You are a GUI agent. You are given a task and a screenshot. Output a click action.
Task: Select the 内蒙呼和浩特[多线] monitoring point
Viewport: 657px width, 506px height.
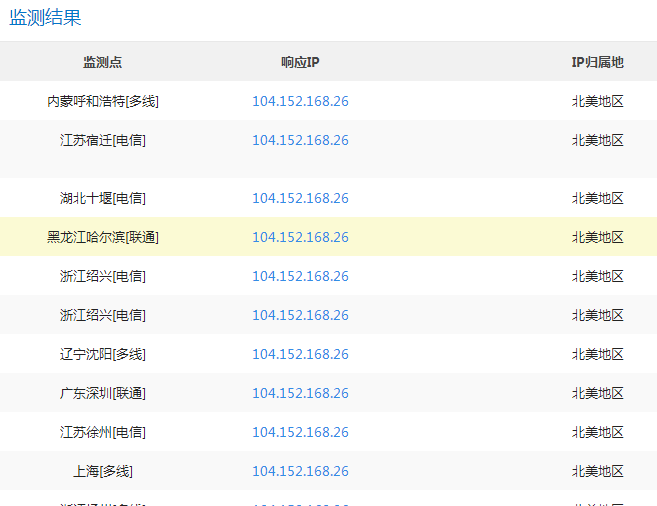(102, 101)
